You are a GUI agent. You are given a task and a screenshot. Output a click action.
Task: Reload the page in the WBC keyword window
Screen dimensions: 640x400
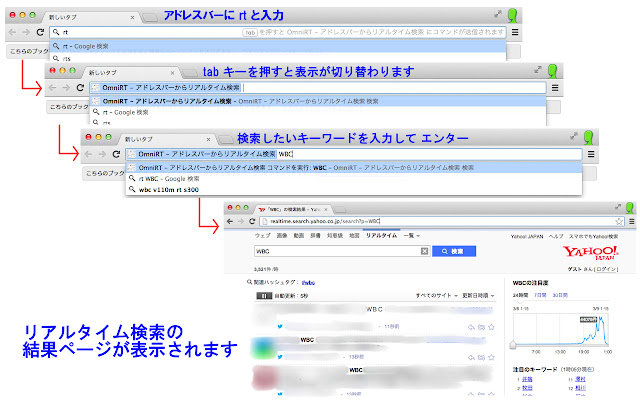click(116, 154)
